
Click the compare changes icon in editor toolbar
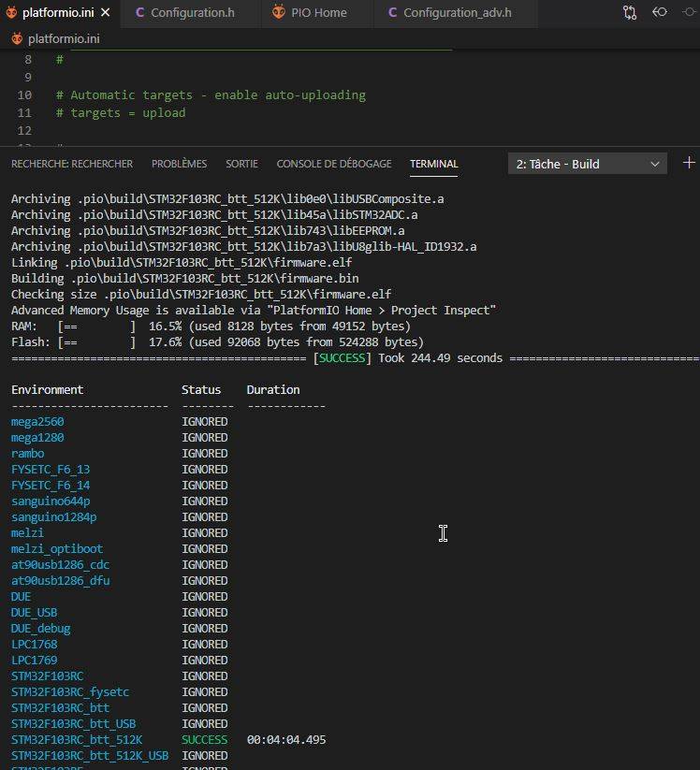point(629,13)
